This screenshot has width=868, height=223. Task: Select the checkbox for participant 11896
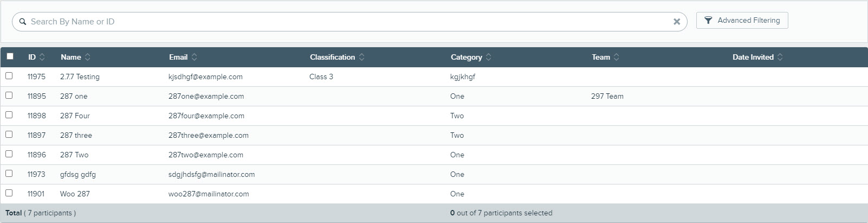click(x=9, y=154)
